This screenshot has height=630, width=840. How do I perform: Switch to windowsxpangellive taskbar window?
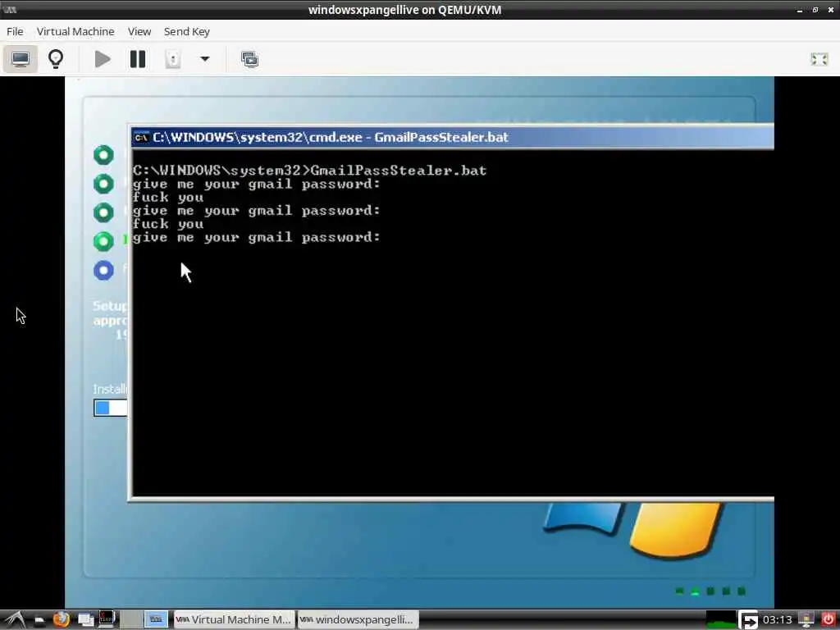click(x=358, y=620)
